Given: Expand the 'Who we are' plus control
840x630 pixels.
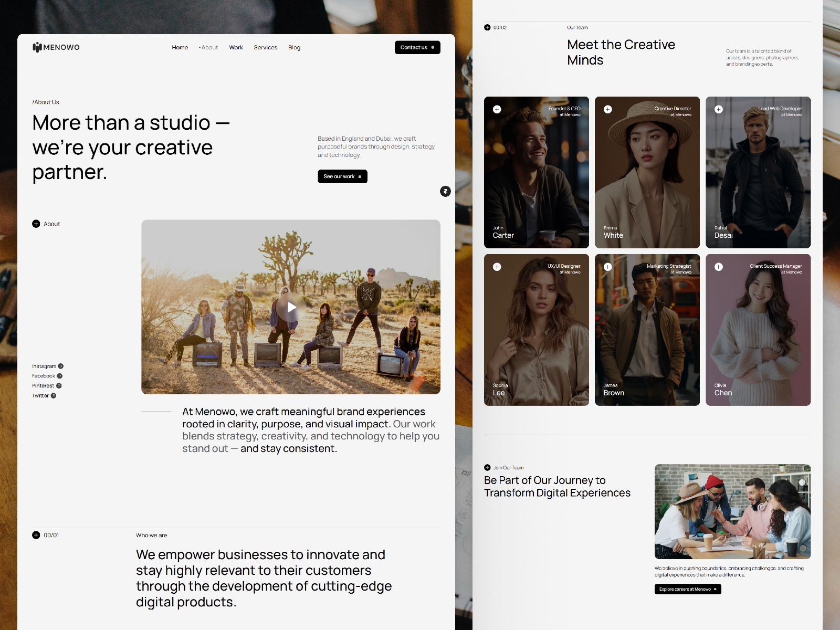Looking at the screenshot, I should click(x=36, y=535).
